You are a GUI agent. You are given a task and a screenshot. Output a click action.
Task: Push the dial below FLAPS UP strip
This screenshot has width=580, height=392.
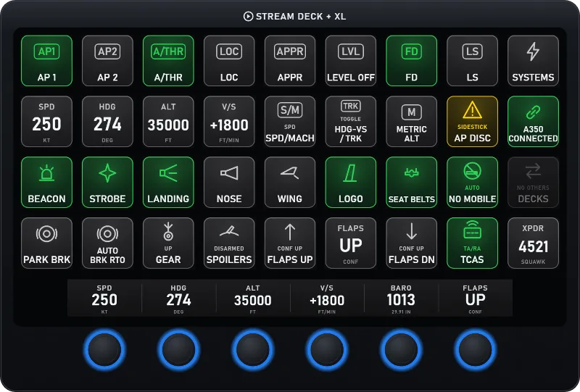tap(476, 349)
